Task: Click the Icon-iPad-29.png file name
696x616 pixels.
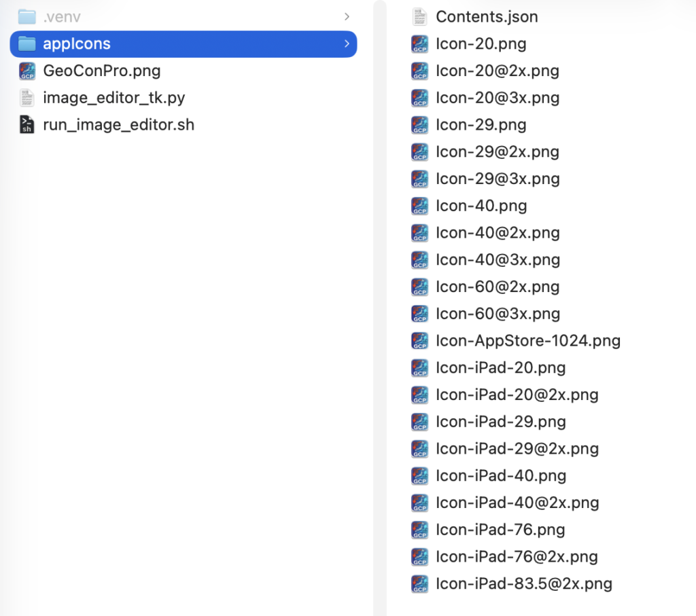Action: (501, 422)
